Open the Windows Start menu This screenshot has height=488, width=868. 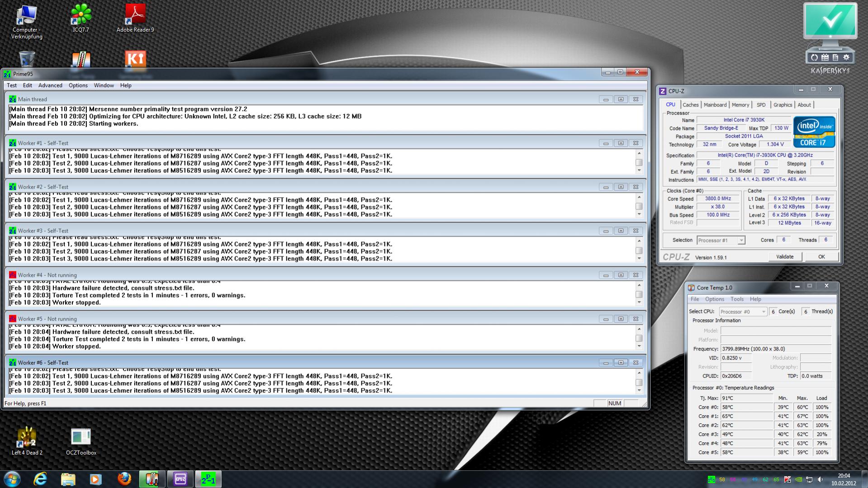[x=12, y=479]
